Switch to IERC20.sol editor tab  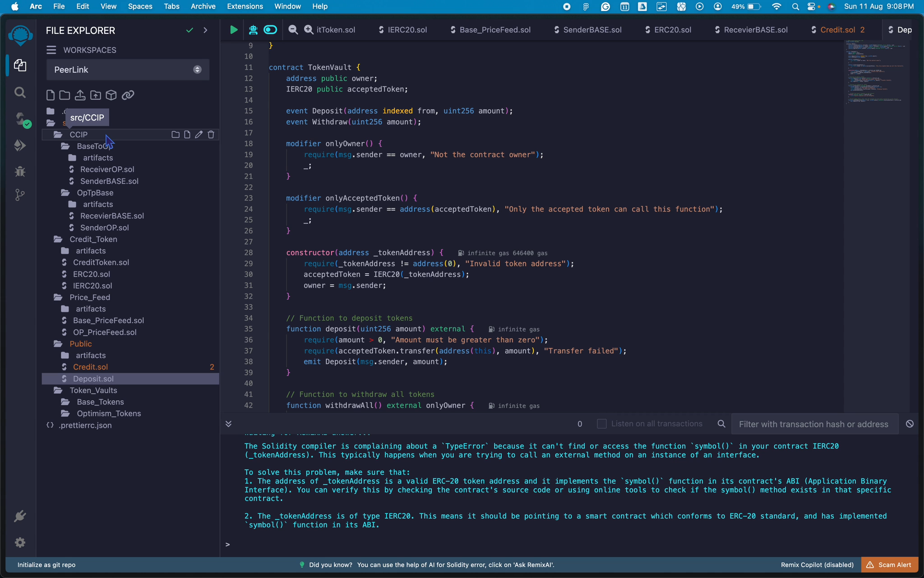pos(402,30)
